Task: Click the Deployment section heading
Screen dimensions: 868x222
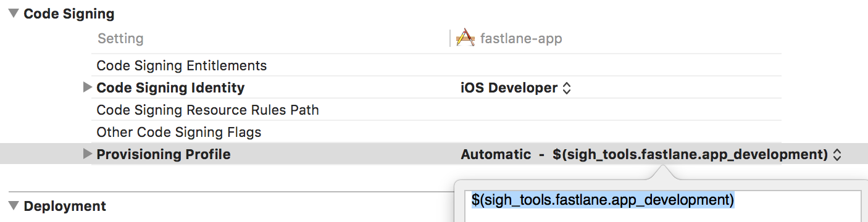Action: [x=65, y=206]
